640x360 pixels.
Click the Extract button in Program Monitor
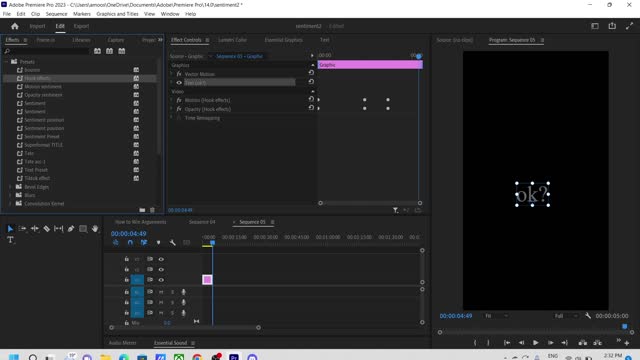pos(597,343)
